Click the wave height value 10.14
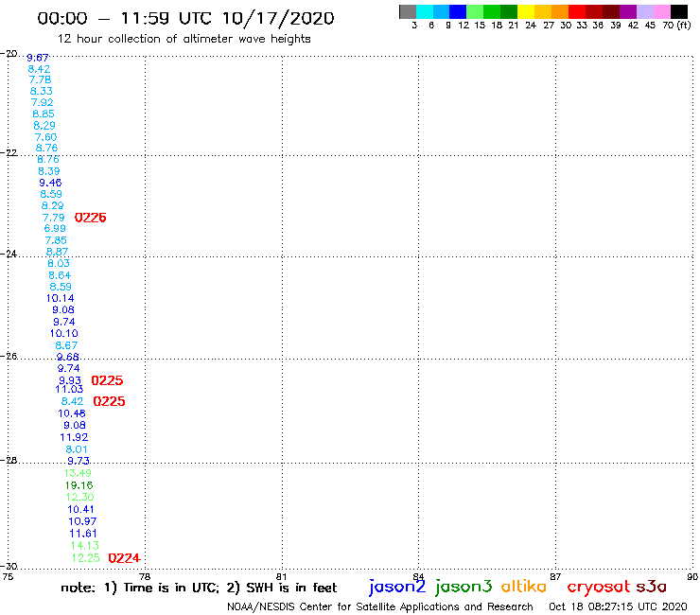The image size is (700, 615). click(61, 298)
